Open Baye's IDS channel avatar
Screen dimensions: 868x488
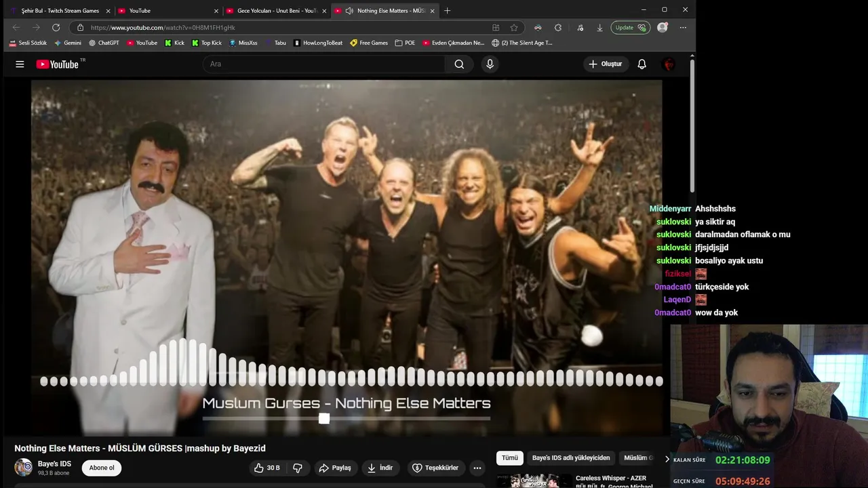[24, 467]
